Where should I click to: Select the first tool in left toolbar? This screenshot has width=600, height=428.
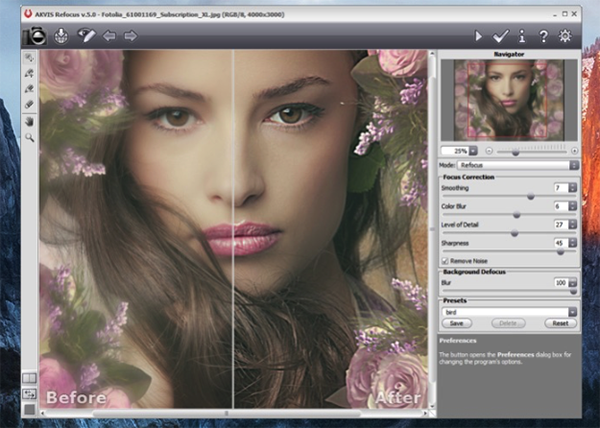coord(29,58)
